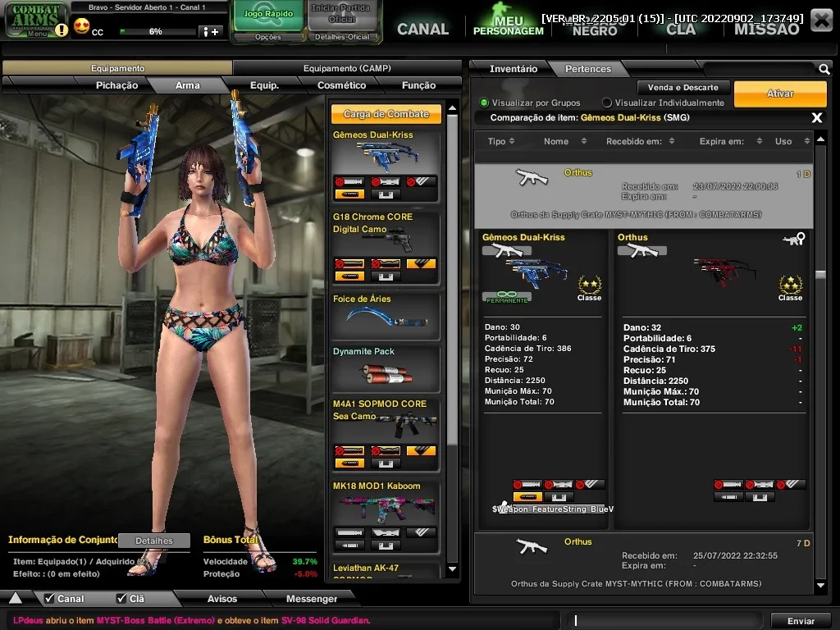Click Venda e Descarte button
Image resolution: width=840 pixels, height=630 pixels.
pyautogui.click(x=683, y=87)
